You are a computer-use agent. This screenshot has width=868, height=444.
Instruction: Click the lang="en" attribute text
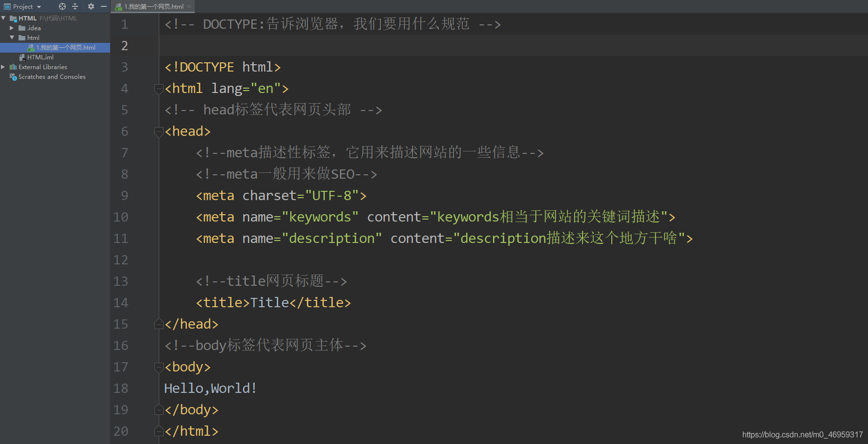click(246, 89)
